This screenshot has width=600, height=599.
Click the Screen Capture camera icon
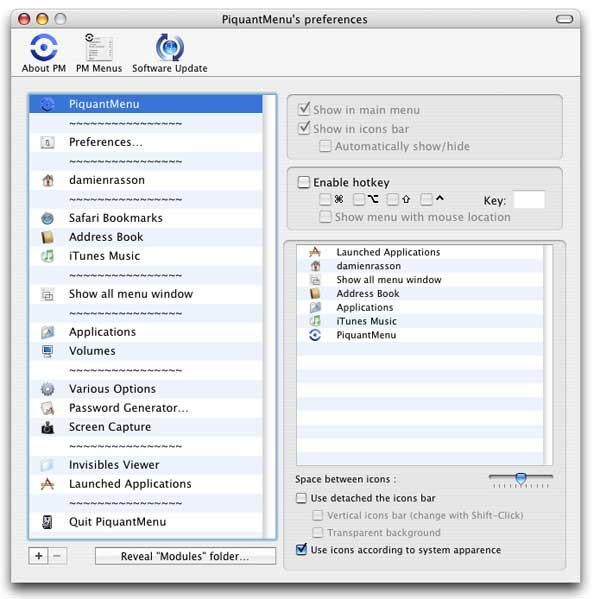click(x=47, y=427)
